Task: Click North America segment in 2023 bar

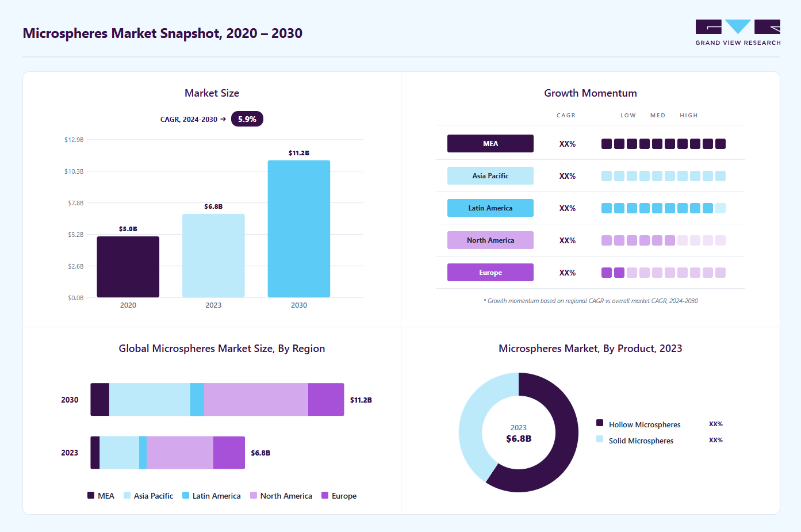Action: 180,453
